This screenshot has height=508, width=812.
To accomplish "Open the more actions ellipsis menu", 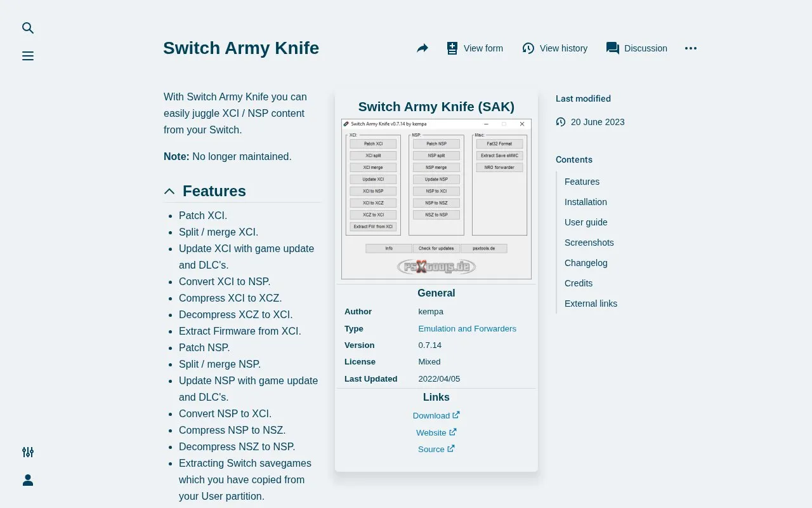I will pyautogui.click(x=691, y=48).
